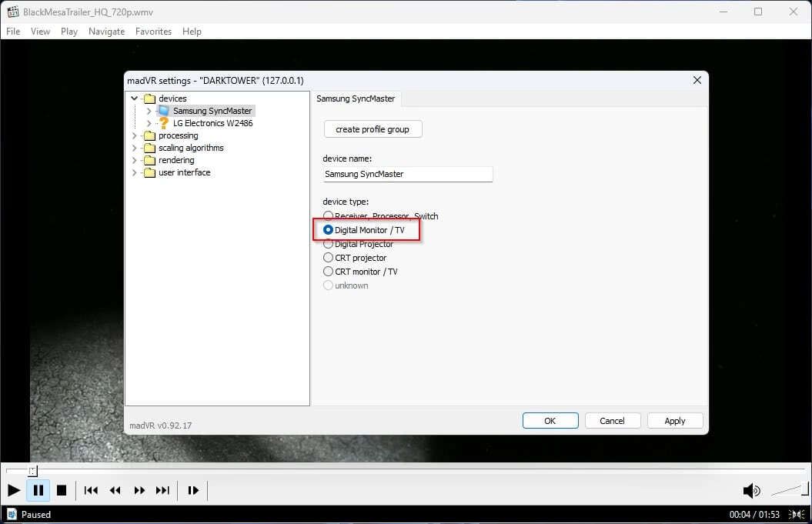This screenshot has height=524, width=812.
Task: Select the user interface tree item
Action: click(185, 172)
